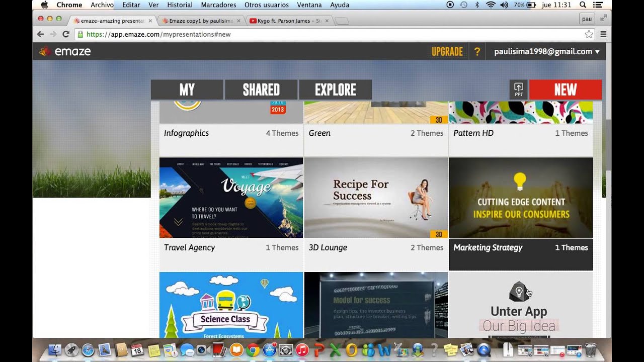The width and height of the screenshot is (644, 362).
Task: Open Finder from the dock
Action: 55,349
